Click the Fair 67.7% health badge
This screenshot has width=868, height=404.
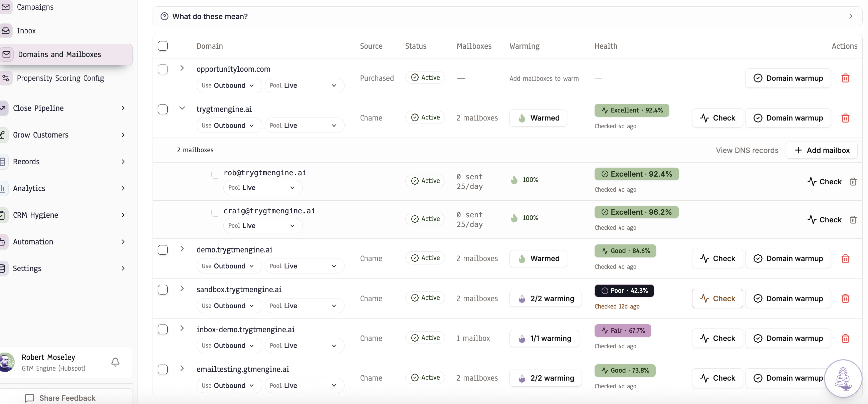(623, 331)
